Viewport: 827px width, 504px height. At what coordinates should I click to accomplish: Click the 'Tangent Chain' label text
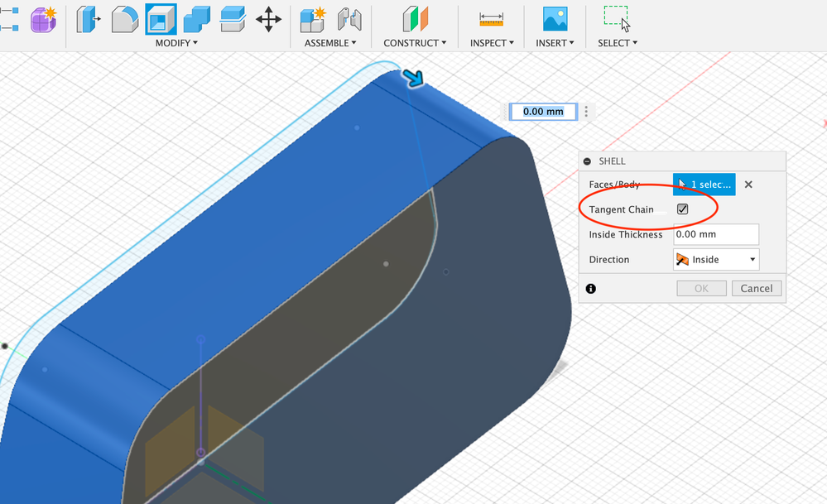click(622, 209)
